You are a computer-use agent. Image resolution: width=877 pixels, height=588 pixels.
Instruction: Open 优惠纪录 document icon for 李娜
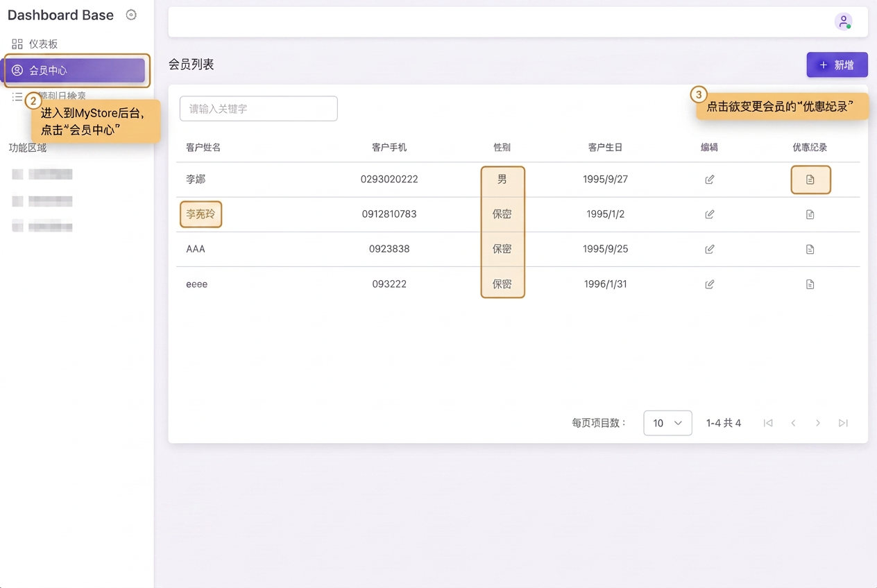(810, 180)
